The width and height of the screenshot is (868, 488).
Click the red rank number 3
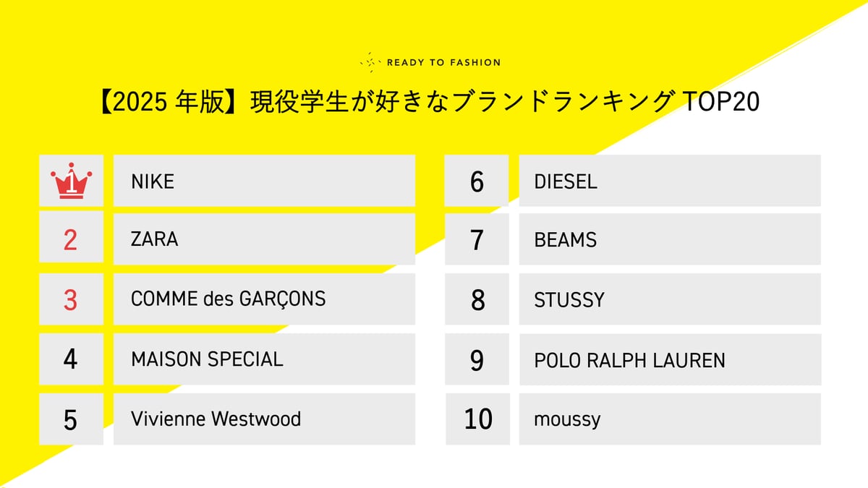click(71, 299)
